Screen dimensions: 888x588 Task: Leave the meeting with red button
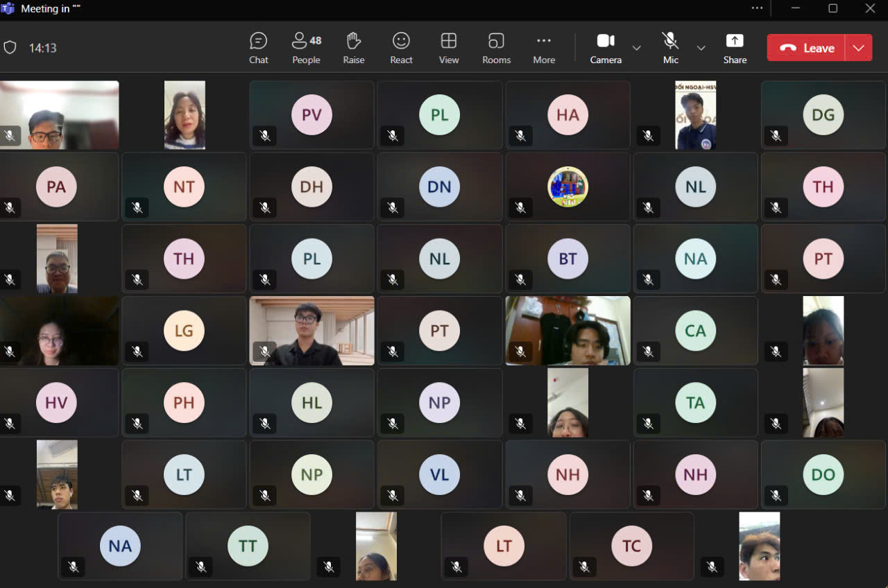(806, 48)
